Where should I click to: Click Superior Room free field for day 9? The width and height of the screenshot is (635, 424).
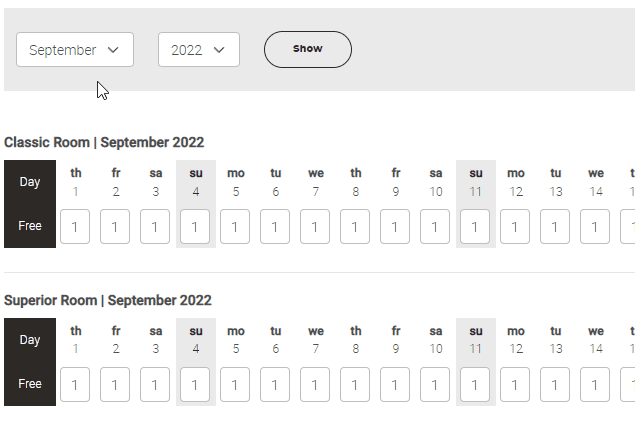(x=395, y=384)
